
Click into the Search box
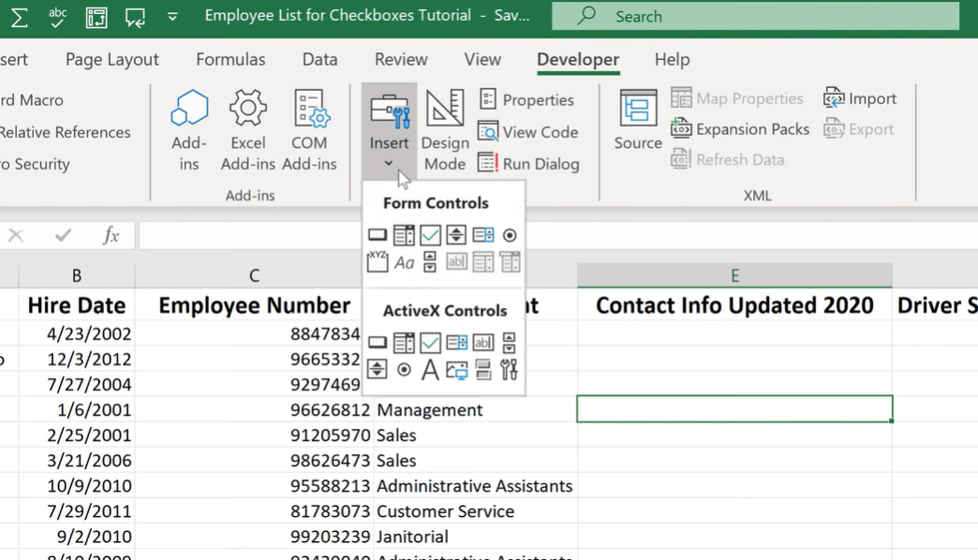pos(755,16)
